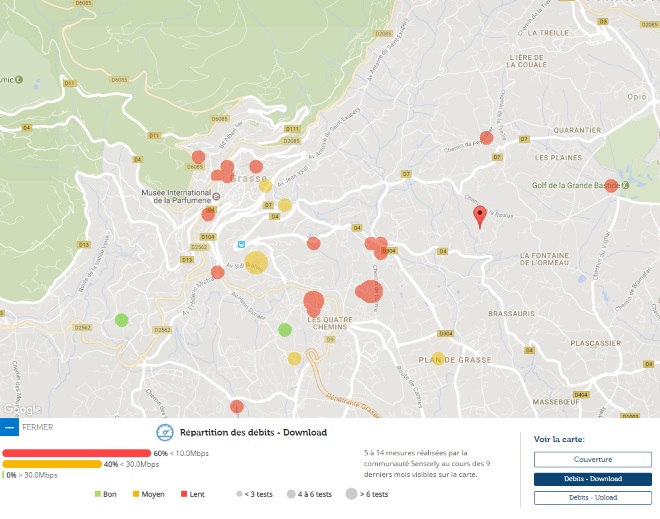Collapse the panel with the blue minus button
660x519 pixels.
pyautogui.click(x=9, y=427)
